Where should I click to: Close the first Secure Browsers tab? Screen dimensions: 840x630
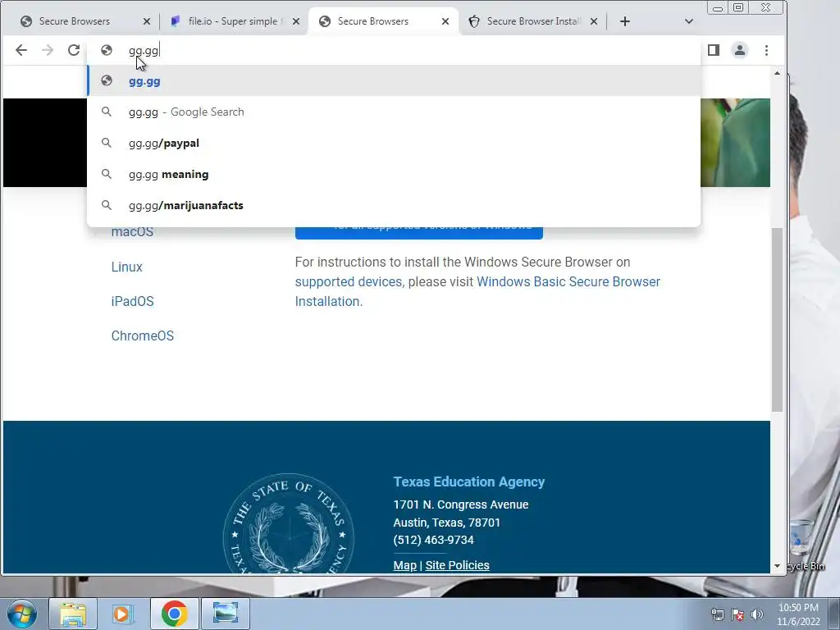point(147,21)
